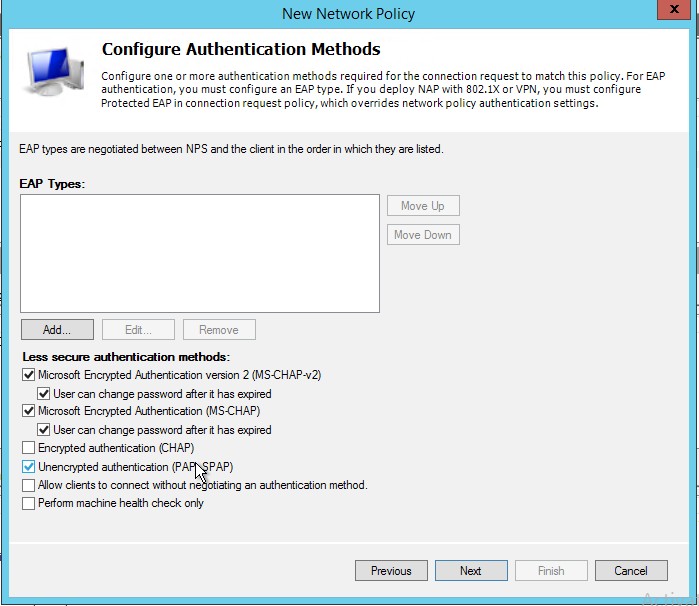Toggle password change option under MS-CHAP
The width and height of the screenshot is (699, 606).
pos(44,430)
